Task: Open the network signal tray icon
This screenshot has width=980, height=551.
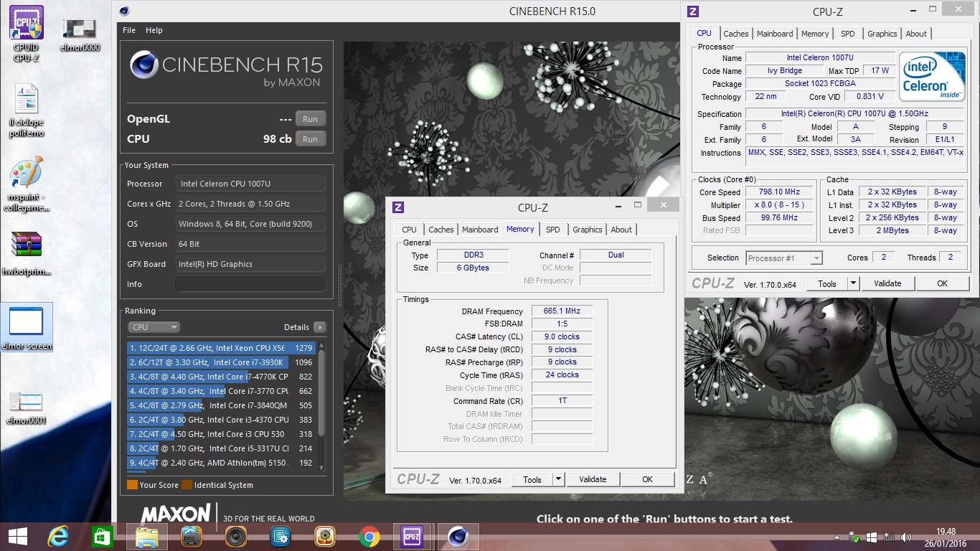Action: 889,537
